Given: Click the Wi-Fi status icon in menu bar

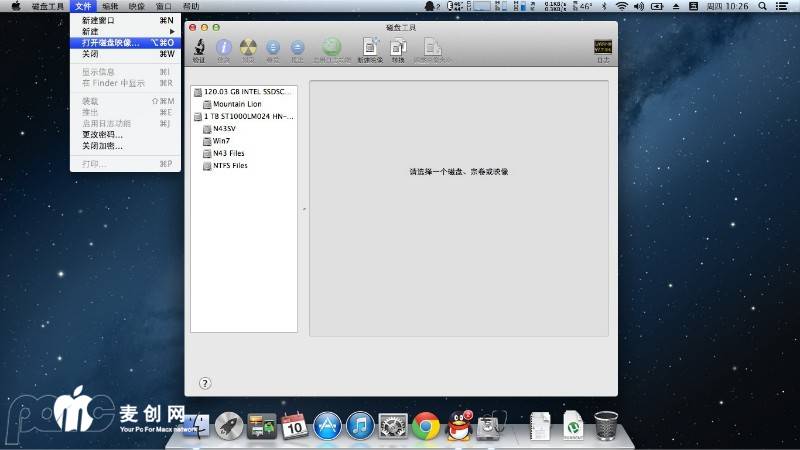Looking at the screenshot, I should click(622, 6).
